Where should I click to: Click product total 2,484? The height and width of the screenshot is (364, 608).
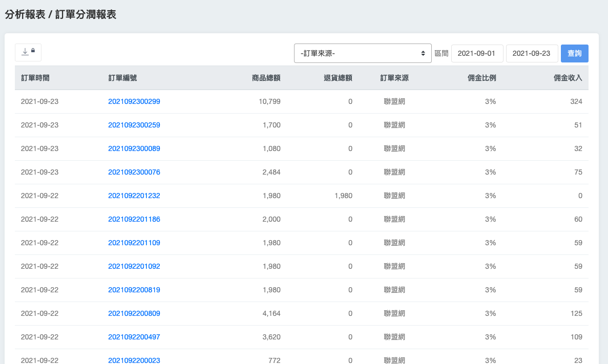click(x=271, y=172)
